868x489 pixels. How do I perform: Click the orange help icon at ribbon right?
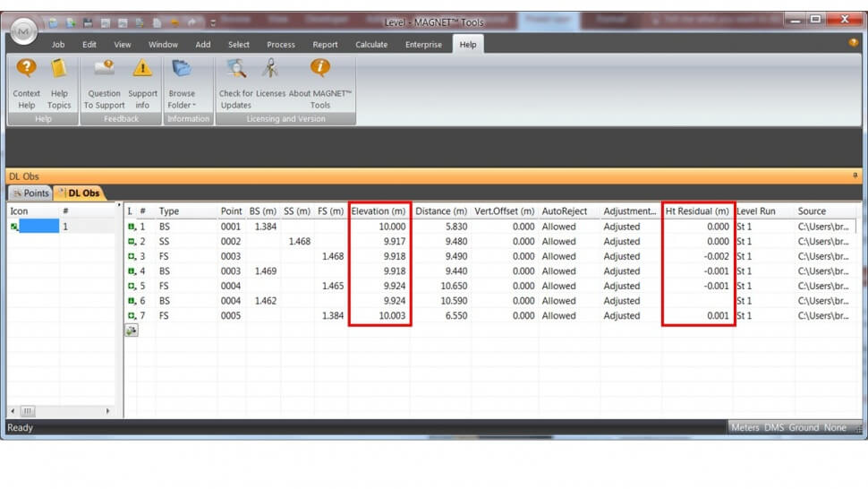tap(853, 43)
